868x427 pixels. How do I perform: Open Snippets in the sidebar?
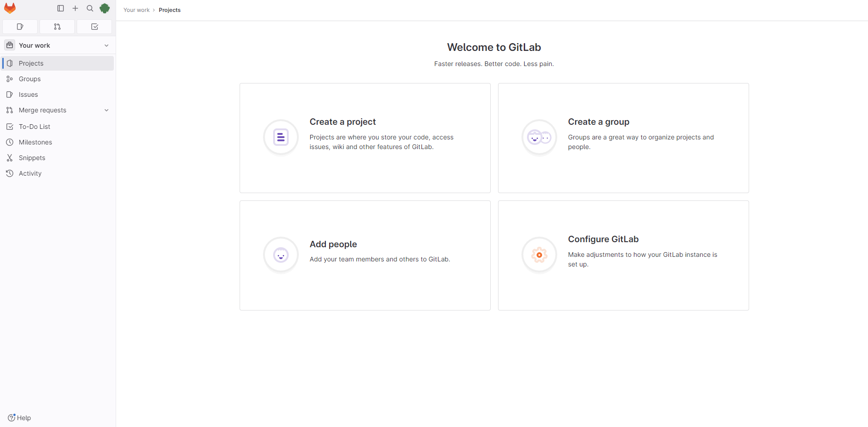pyautogui.click(x=32, y=158)
